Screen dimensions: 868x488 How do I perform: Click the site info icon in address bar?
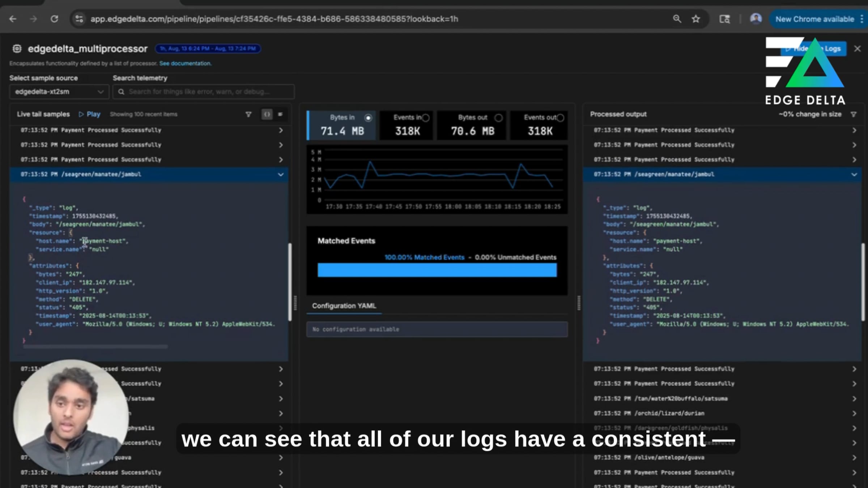[79, 19]
